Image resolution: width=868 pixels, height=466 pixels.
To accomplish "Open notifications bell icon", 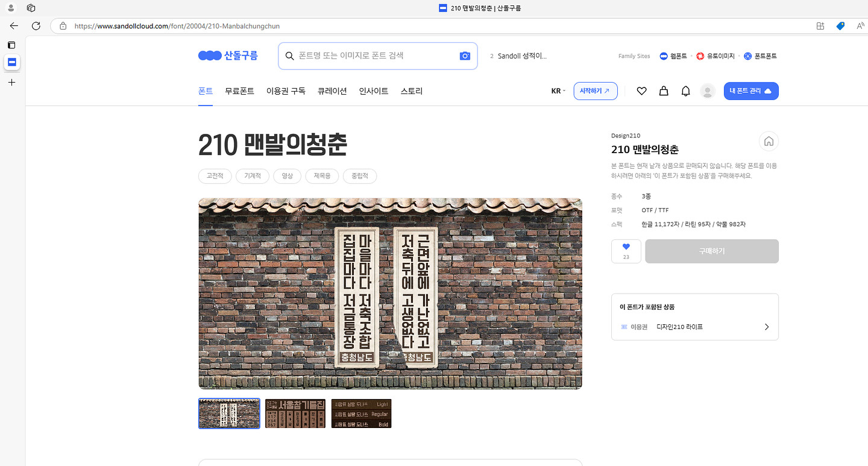I will [685, 91].
